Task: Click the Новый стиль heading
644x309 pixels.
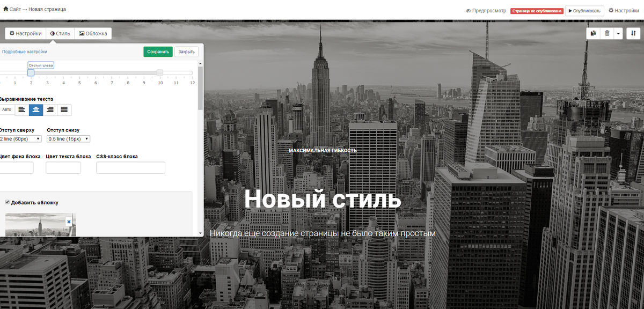Action: tap(323, 200)
